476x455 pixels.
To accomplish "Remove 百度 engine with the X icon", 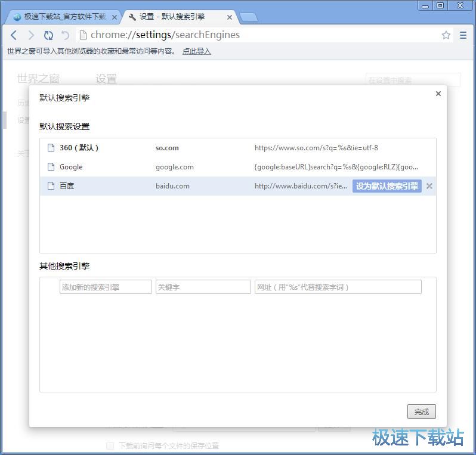I will click(429, 186).
